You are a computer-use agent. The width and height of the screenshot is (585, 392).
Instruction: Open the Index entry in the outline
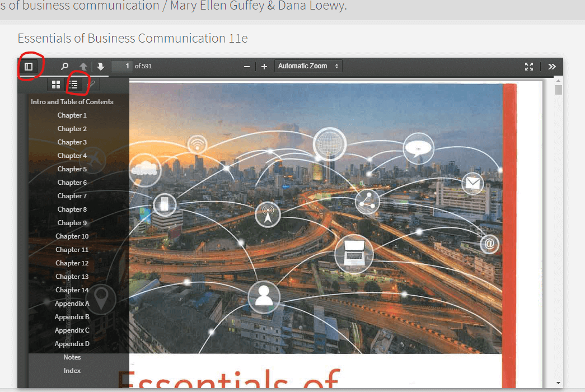(72, 370)
